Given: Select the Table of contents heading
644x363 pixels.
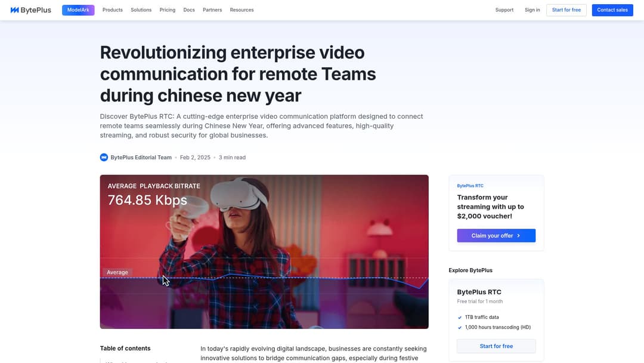Looking at the screenshot, I should coord(125,348).
